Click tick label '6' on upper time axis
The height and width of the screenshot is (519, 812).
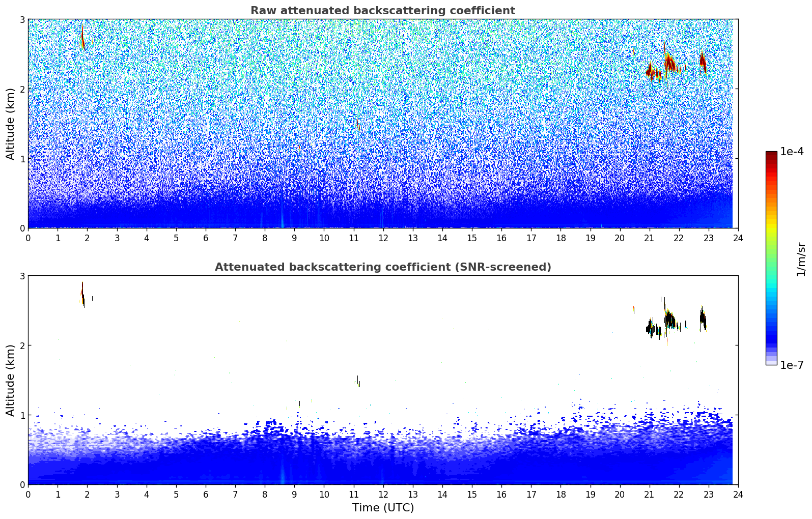click(206, 238)
